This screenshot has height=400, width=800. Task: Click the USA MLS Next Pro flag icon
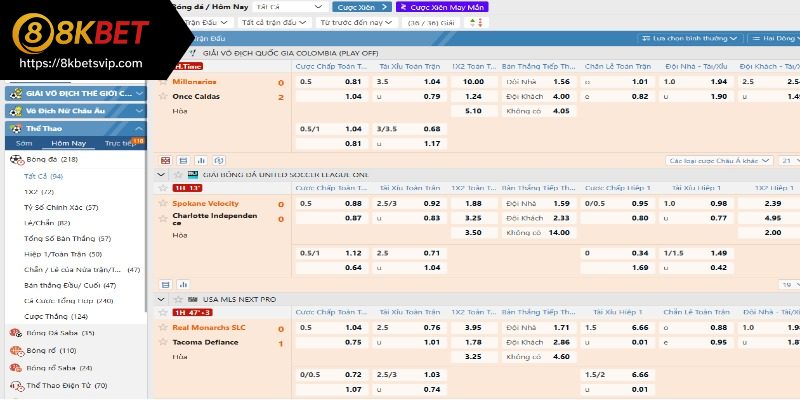[193, 299]
